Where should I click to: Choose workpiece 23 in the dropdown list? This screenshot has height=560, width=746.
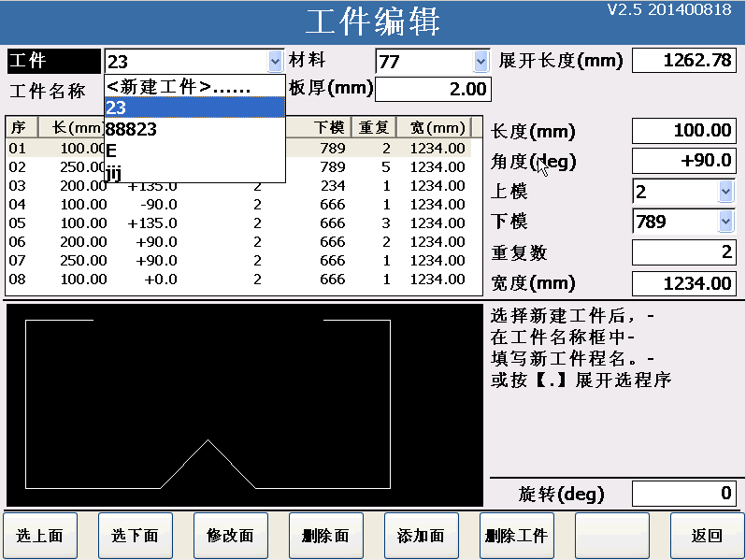point(195,108)
